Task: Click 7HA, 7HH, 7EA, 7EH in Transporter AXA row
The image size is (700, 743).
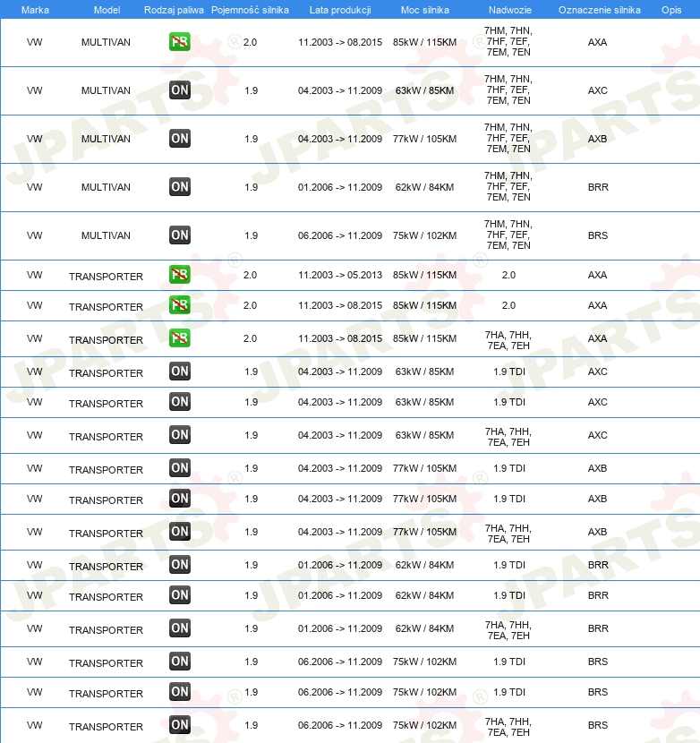Action: click(508, 340)
